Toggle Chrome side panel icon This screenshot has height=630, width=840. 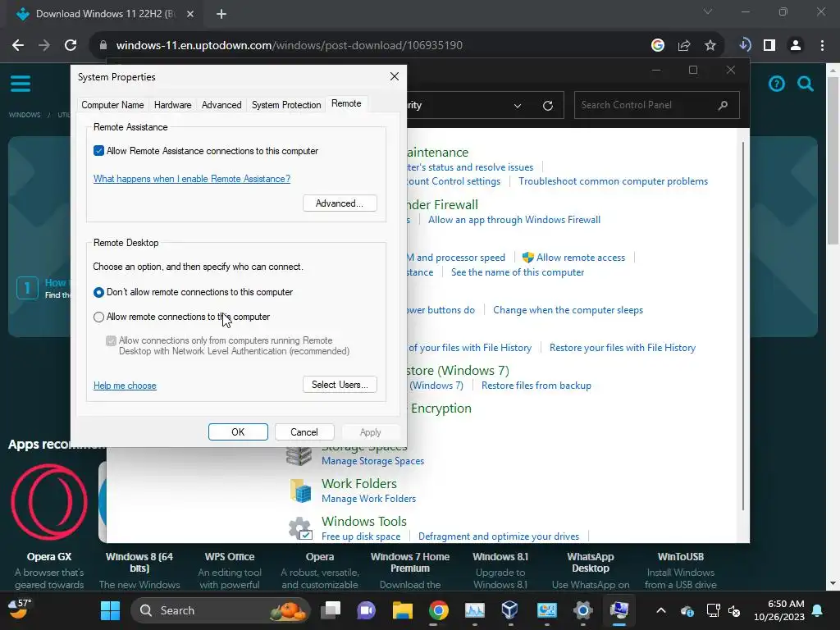point(769,46)
